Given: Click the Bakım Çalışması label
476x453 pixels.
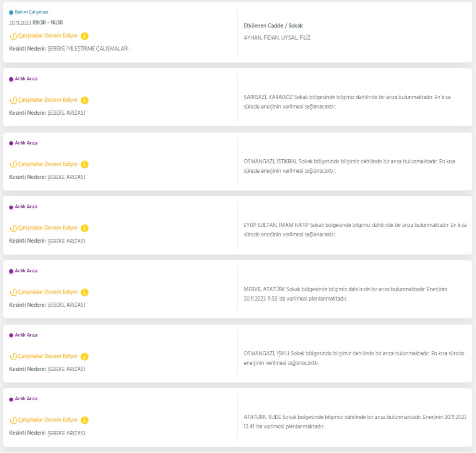Looking at the screenshot, I should point(31,12).
